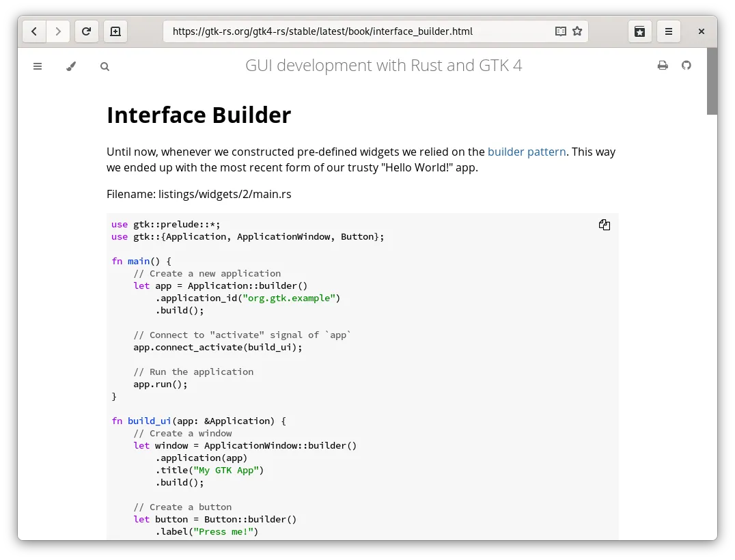The height and width of the screenshot is (560, 735).
Task: Reload the current page
Action: [87, 31]
